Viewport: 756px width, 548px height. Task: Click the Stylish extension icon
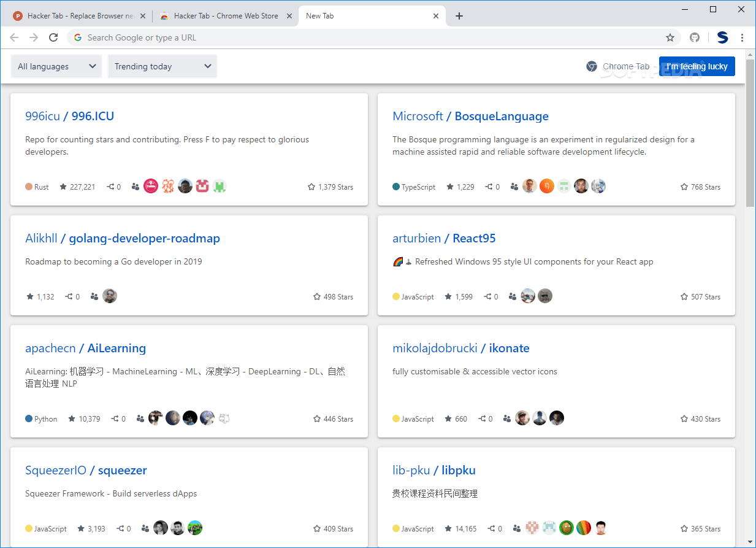tap(722, 37)
